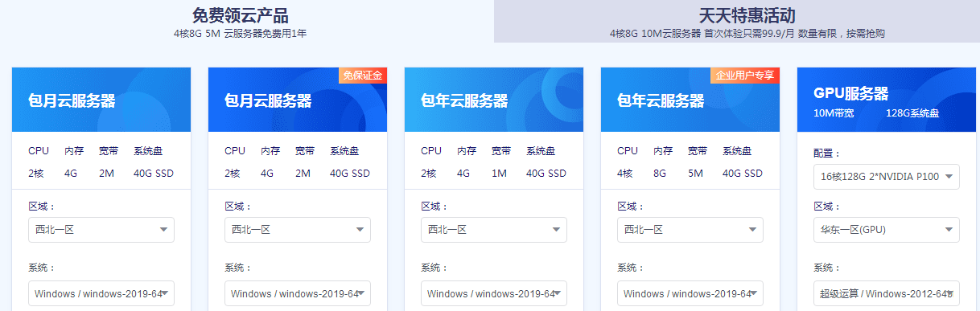Image resolution: width=980 pixels, height=311 pixels.
Task: Open system dropdown in the 1M 包年云服务器 card
Action: point(494,293)
